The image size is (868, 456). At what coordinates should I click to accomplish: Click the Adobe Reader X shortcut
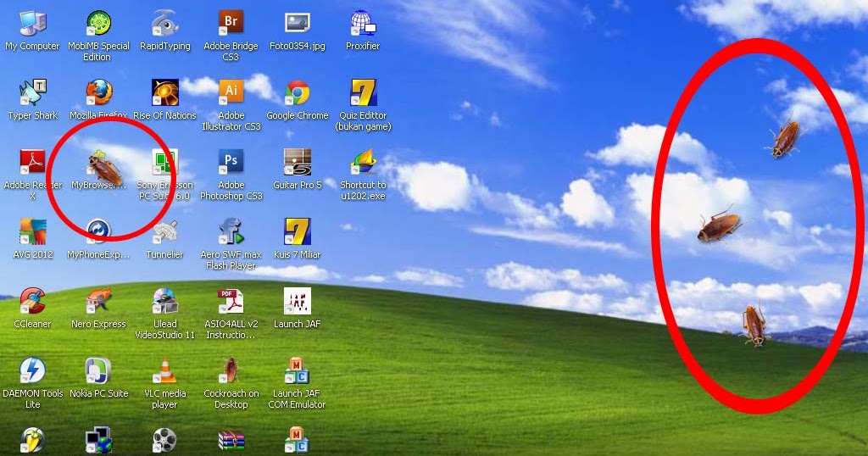click(32, 161)
